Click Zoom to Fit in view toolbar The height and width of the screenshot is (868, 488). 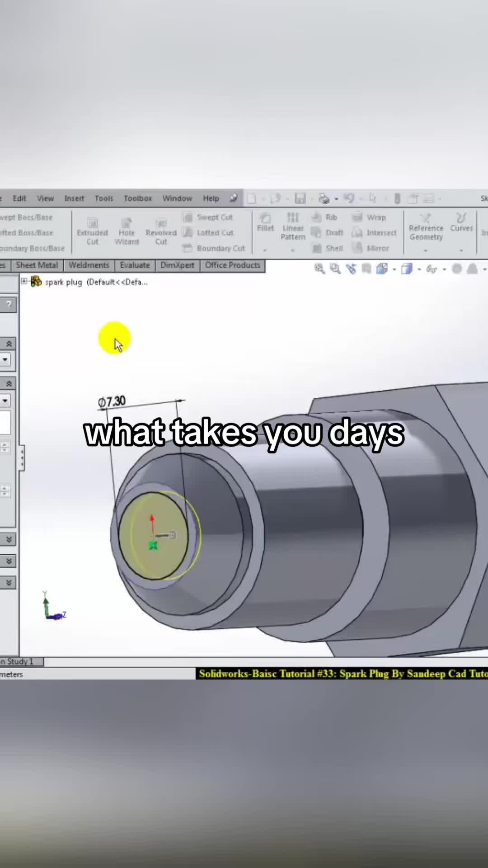coord(319,269)
